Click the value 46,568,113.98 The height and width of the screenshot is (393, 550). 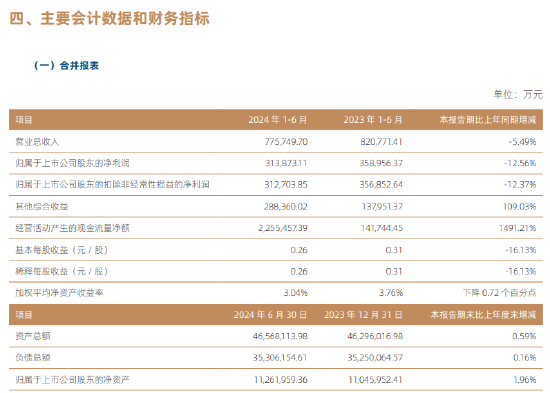point(280,336)
